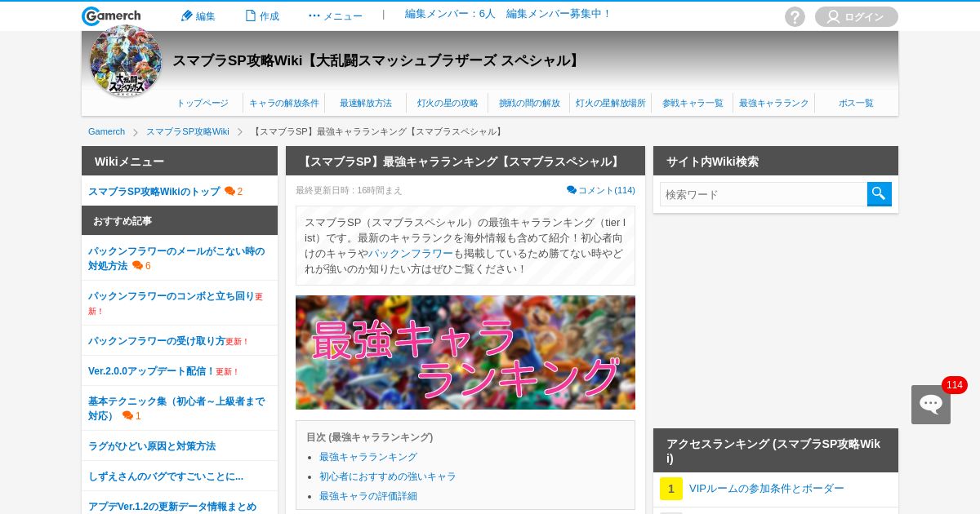Click the ログイン button
This screenshot has height=514, width=980.
tap(857, 16)
